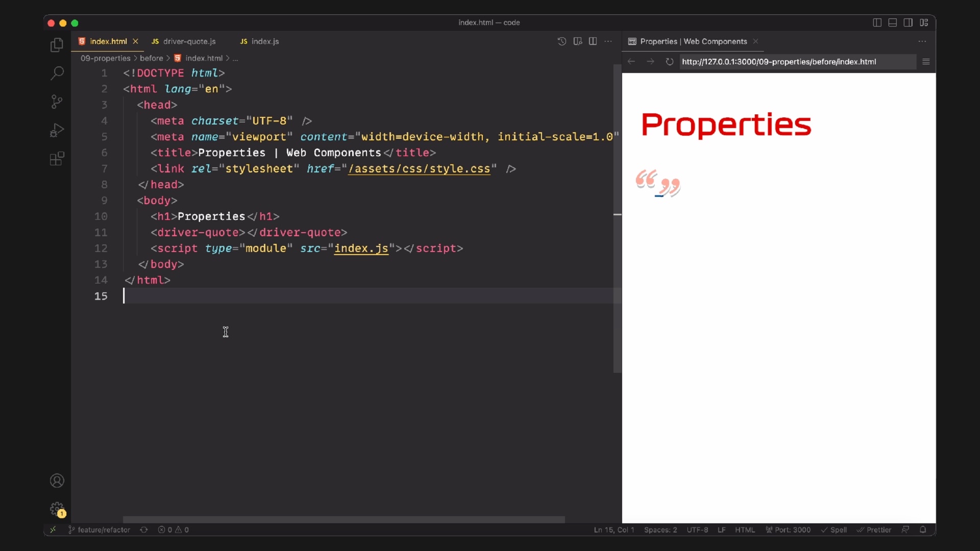The height and width of the screenshot is (551, 980).
Task: Toggle secondary side bar layout button
Action: (x=908, y=22)
